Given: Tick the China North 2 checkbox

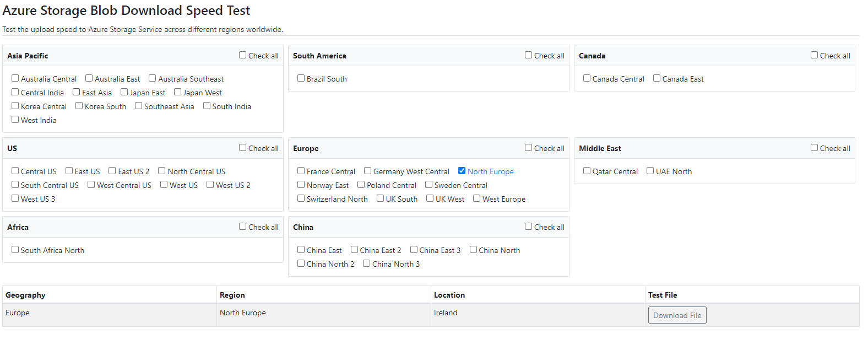Looking at the screenshot, I should [301, 263].
